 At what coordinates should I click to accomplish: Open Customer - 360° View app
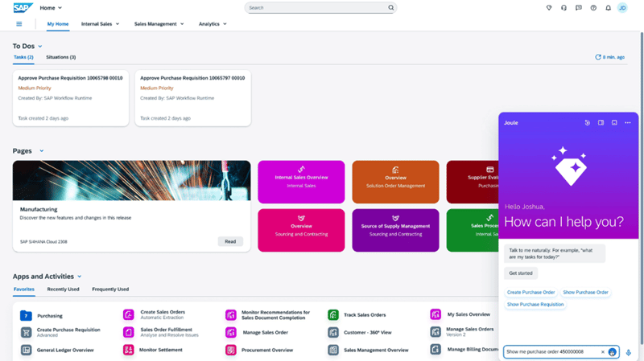coord(359,332)
